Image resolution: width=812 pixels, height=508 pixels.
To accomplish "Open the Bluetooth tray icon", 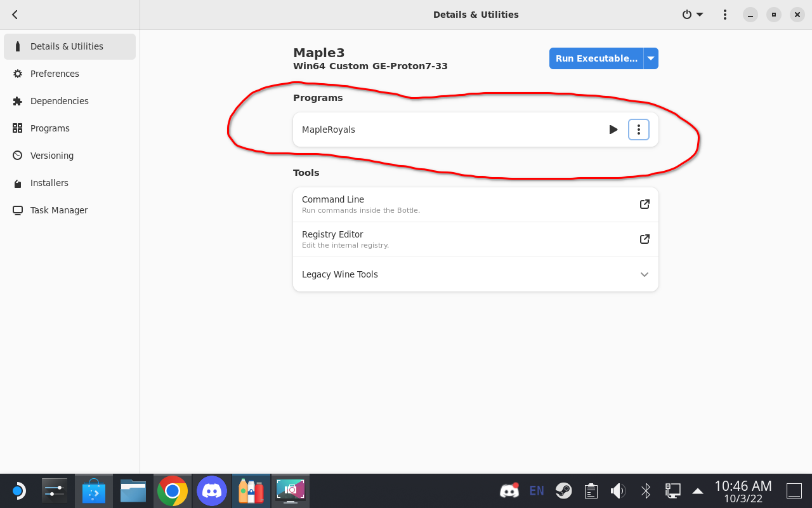I will pyautogui.click(x=646, y=491).
